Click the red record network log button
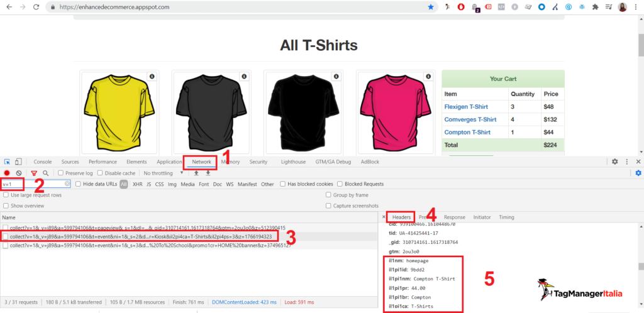 tap(7, 173)
